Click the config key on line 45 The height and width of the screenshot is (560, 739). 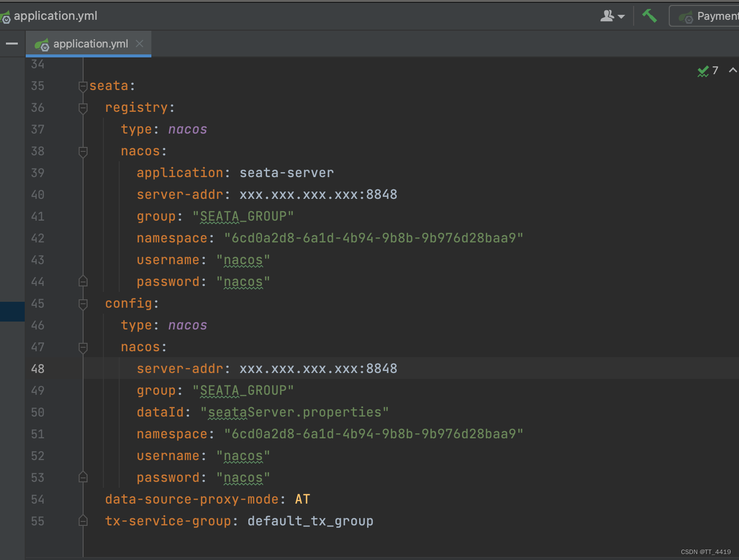tap(129, 304)
